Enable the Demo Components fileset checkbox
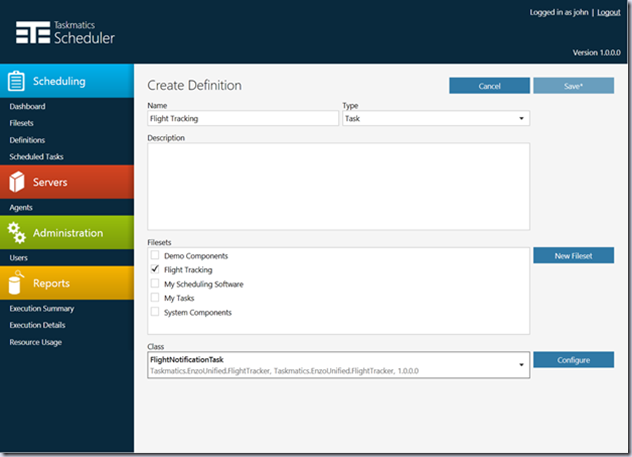The image size is (632, 457). 155,255
